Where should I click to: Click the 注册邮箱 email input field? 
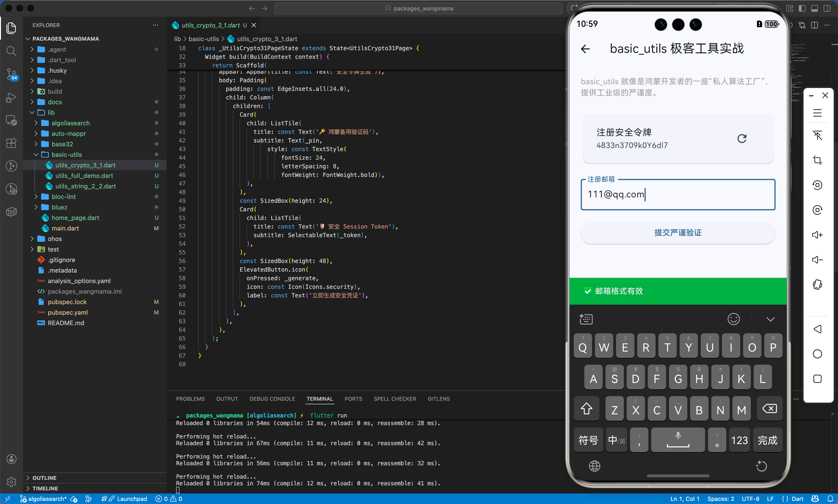(x=678, y=195)
